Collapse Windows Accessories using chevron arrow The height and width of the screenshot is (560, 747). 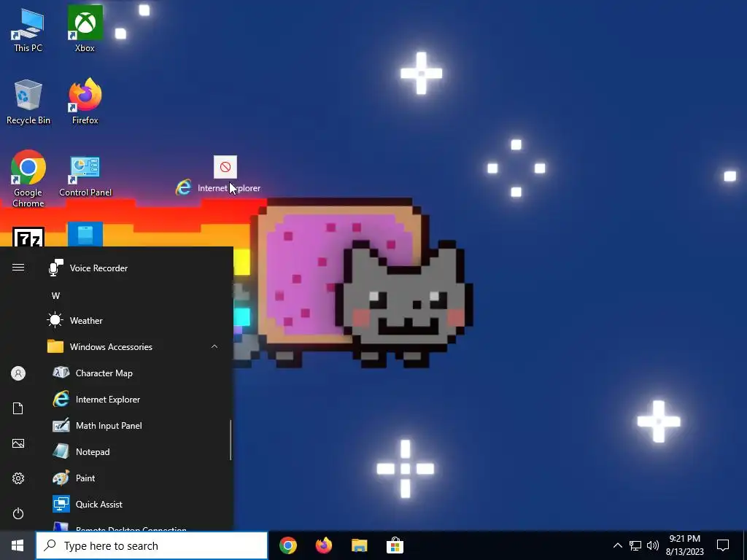point(214,346)
